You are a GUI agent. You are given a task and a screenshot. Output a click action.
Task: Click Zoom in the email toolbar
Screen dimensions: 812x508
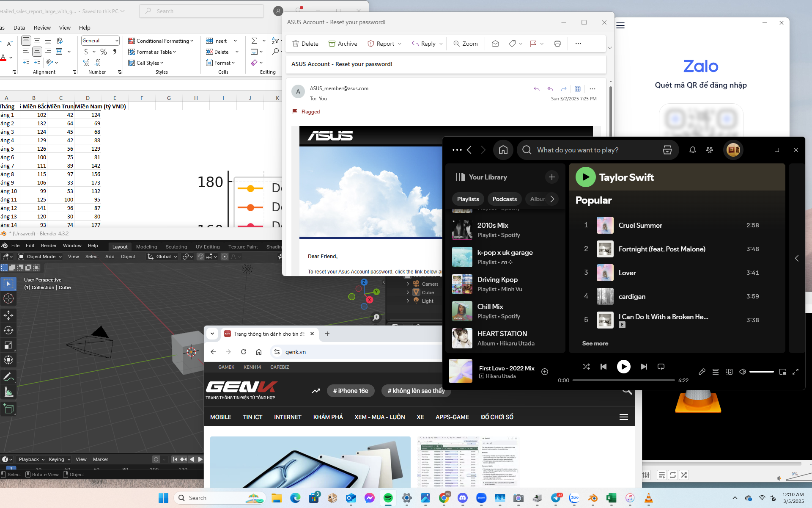click(466, 44)
